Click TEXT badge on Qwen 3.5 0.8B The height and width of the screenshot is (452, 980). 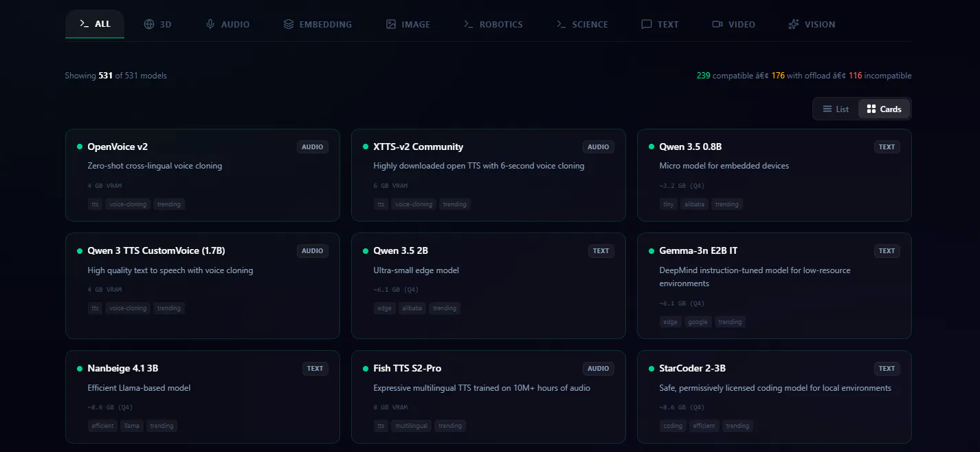pyautogui.click(x=887, y=147)
